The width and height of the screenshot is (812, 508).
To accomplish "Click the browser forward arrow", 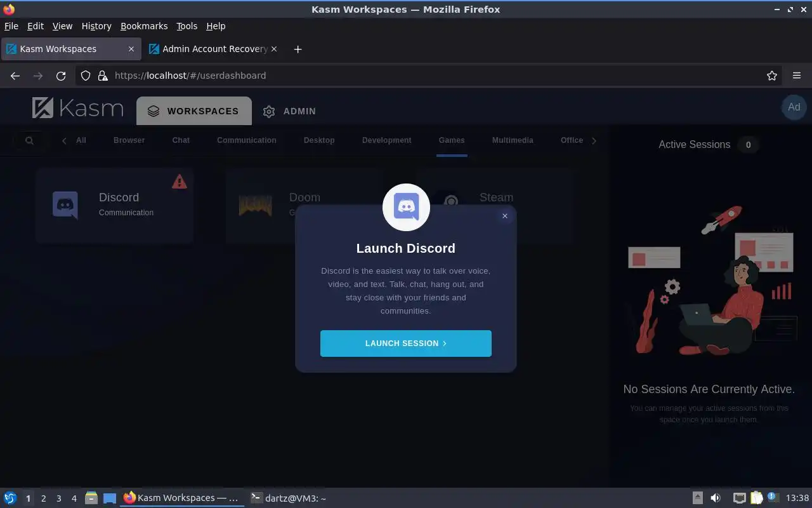I will click(x=38, y=76).
